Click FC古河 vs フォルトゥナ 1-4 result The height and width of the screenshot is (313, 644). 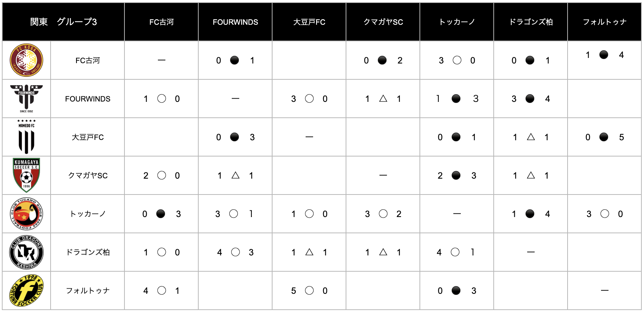pos(604,55)
